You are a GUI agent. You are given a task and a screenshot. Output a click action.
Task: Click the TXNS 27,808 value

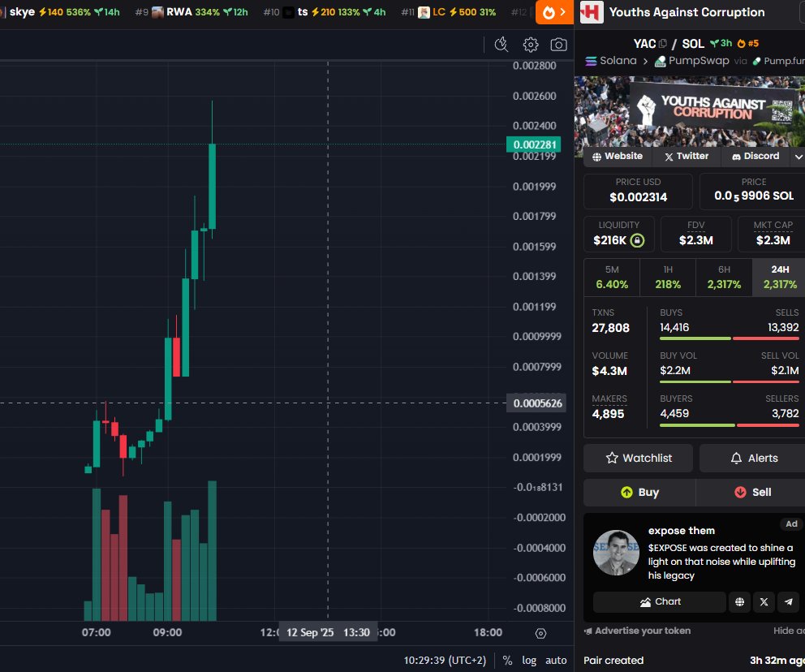tap(610, 328)
